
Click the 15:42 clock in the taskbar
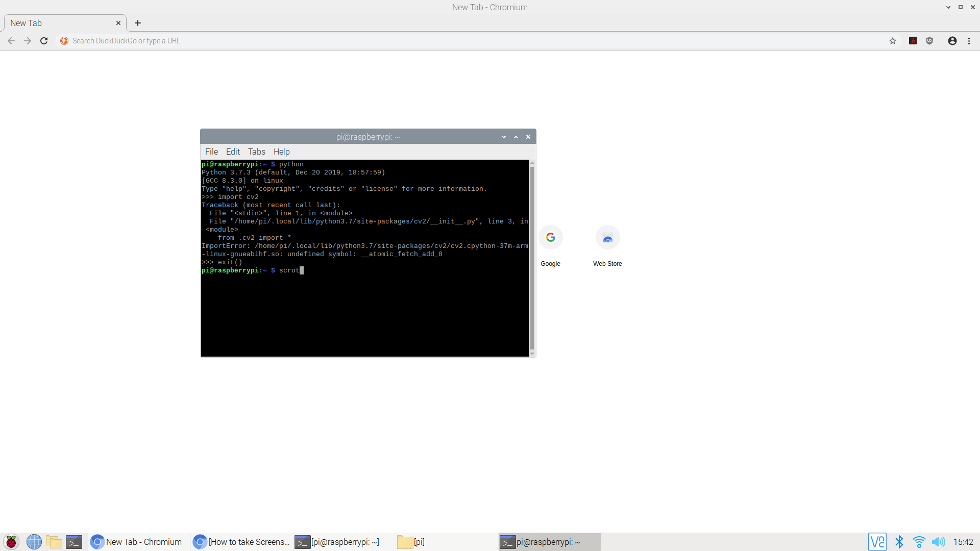963,542
